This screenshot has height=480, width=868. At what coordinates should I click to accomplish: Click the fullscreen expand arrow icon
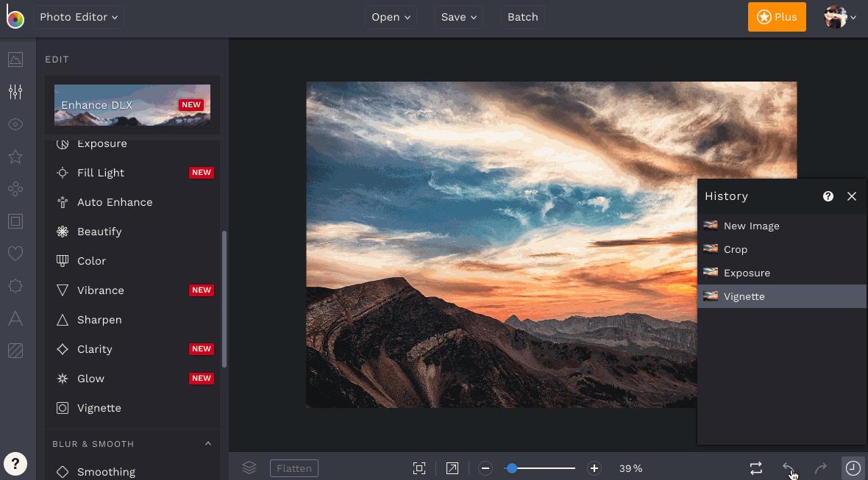[x=452, y=468]
